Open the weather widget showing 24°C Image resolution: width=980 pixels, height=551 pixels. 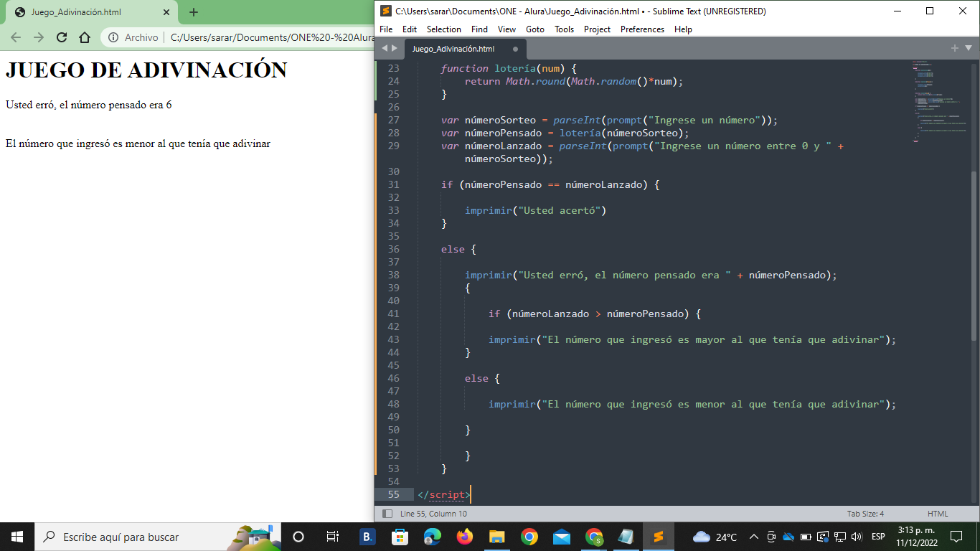tap(715, 537)
